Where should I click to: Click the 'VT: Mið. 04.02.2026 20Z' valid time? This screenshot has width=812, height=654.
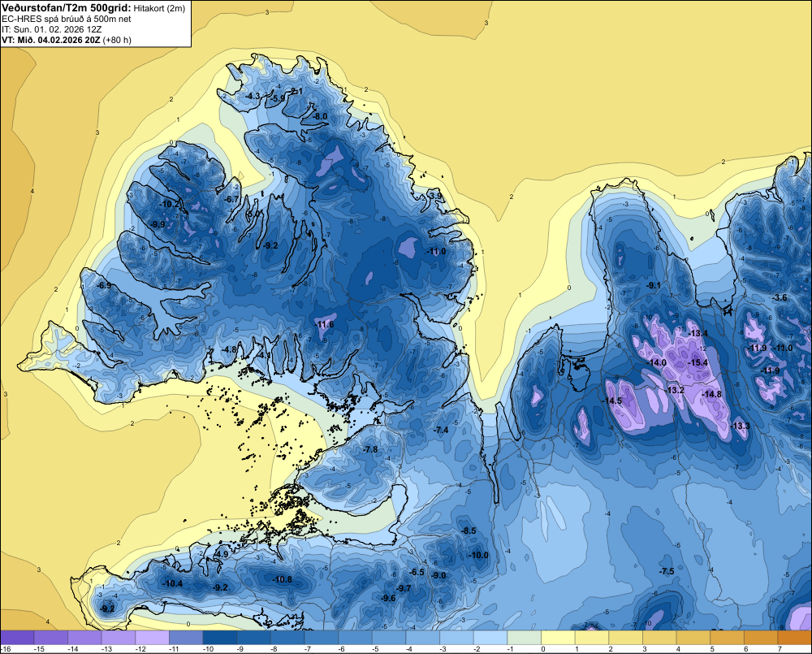click(51, 40)
